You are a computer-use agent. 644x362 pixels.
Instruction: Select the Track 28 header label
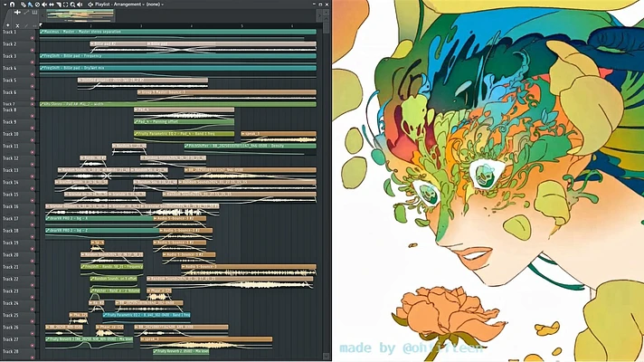(x=11, y=352)
